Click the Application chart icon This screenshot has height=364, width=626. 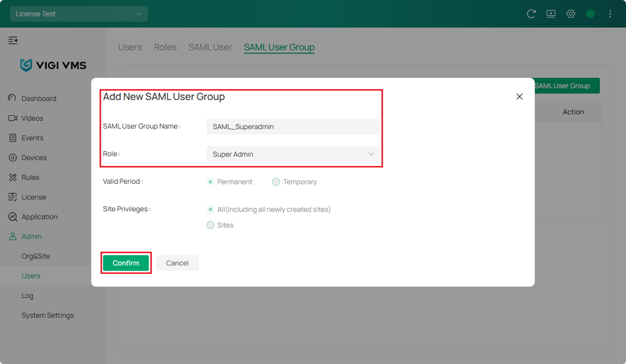coord(13,217)
